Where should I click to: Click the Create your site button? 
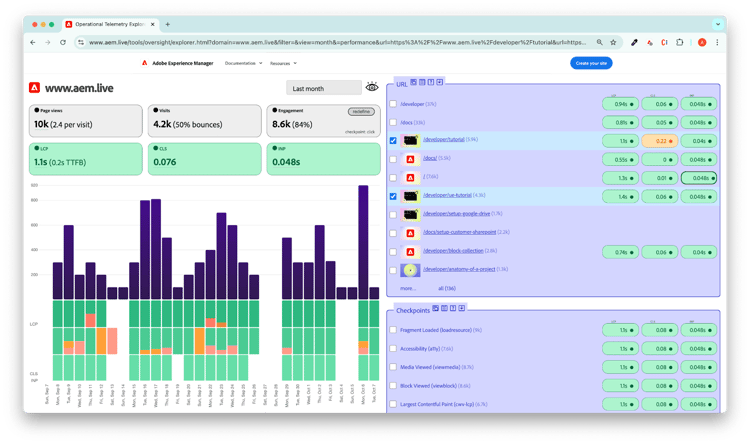coord(591,63)
